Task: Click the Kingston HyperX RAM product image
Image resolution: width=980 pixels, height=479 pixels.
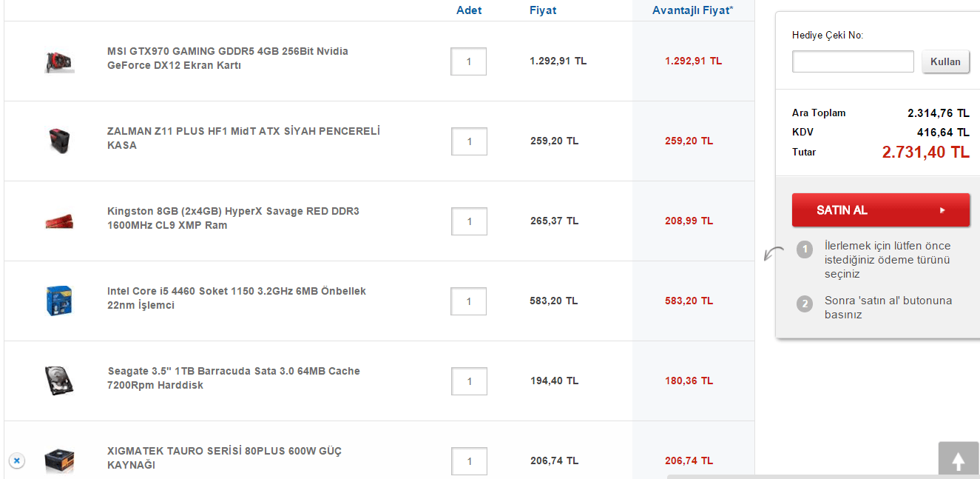Action: pyautogui.click(x=59, y=221)
